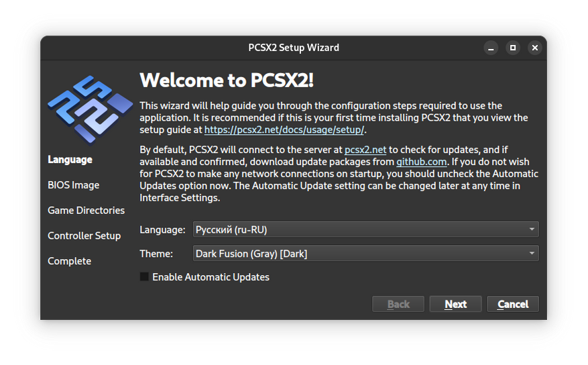The width and height of the screenshot is (588, 365).
Task: Click the Dark Fusion (Gray) theme combo box
Action: 365,253
